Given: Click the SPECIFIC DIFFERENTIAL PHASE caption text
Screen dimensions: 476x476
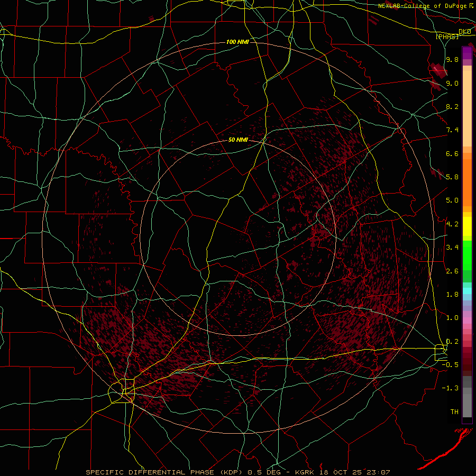Looking at the screenshot, I should coord(150,472).
